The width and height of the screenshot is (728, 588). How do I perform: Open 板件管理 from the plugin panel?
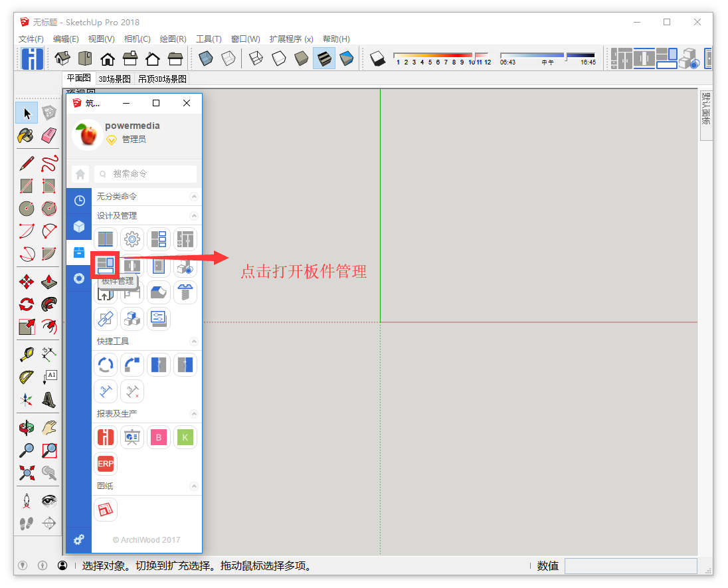(x=106, y=266)
